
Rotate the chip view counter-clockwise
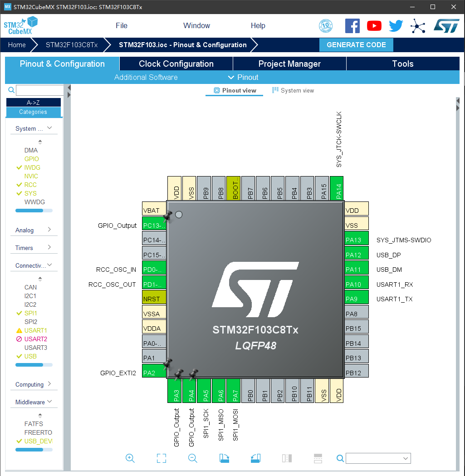coord(255,458)
